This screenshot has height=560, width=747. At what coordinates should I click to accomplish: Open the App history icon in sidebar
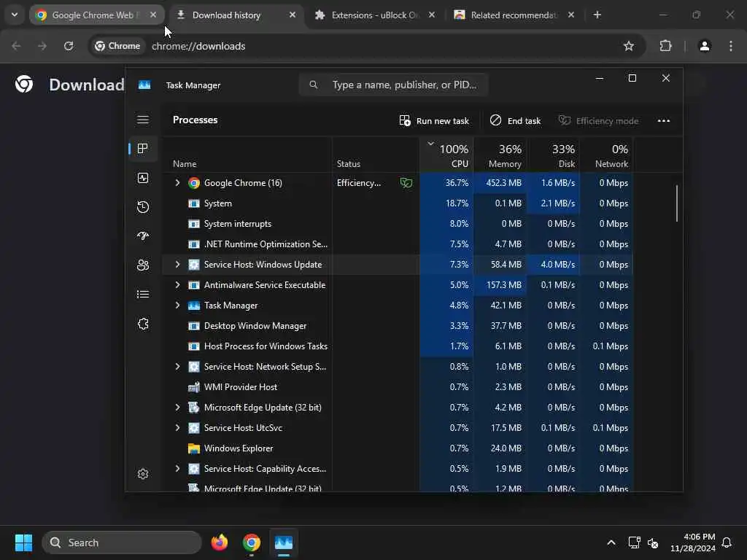pyautogui.click(x=143, y=207)
